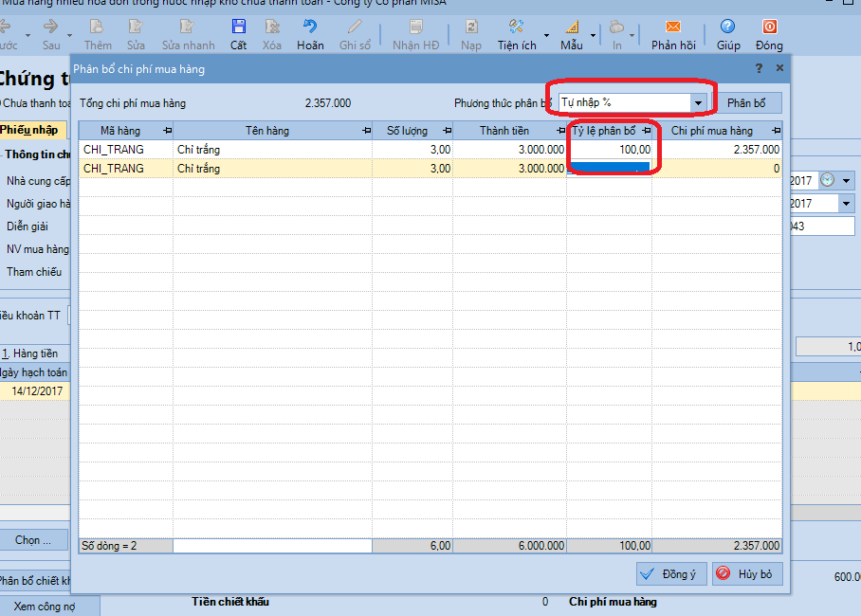Open Phương thức phân bổ dropdown
861x616 pixels.
click(x=698, y=102)
